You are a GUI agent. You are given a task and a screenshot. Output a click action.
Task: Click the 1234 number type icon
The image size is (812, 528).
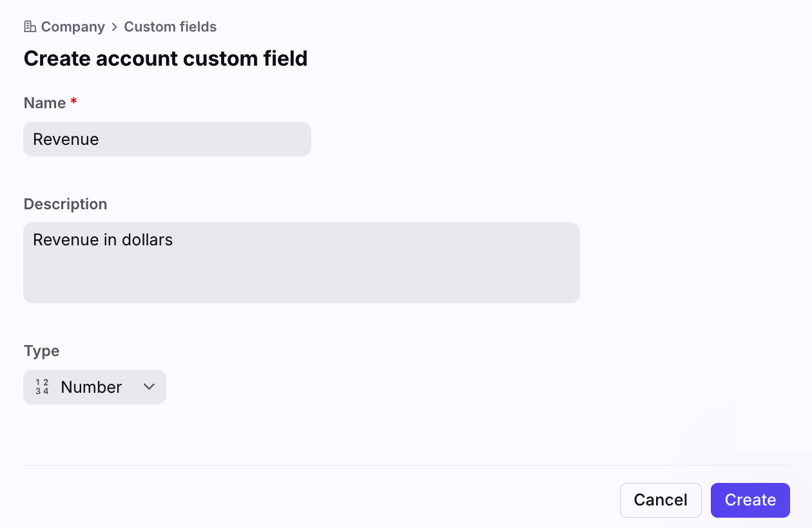[43, 387]
